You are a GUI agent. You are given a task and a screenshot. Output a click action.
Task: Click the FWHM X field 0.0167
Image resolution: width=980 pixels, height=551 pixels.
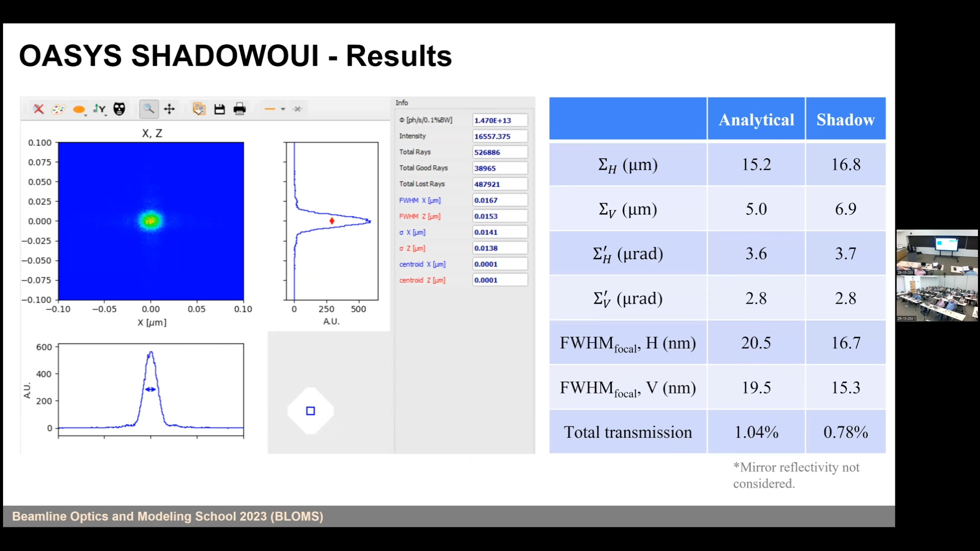pos(500,200)
